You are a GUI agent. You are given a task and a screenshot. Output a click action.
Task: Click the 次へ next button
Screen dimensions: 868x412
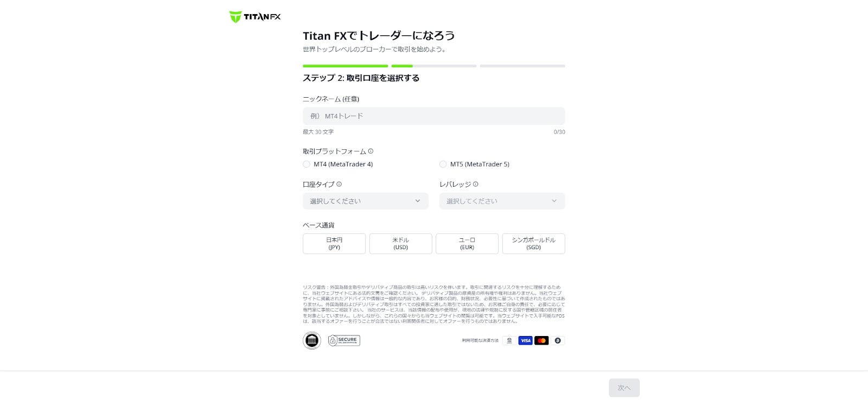coord(624,388)
